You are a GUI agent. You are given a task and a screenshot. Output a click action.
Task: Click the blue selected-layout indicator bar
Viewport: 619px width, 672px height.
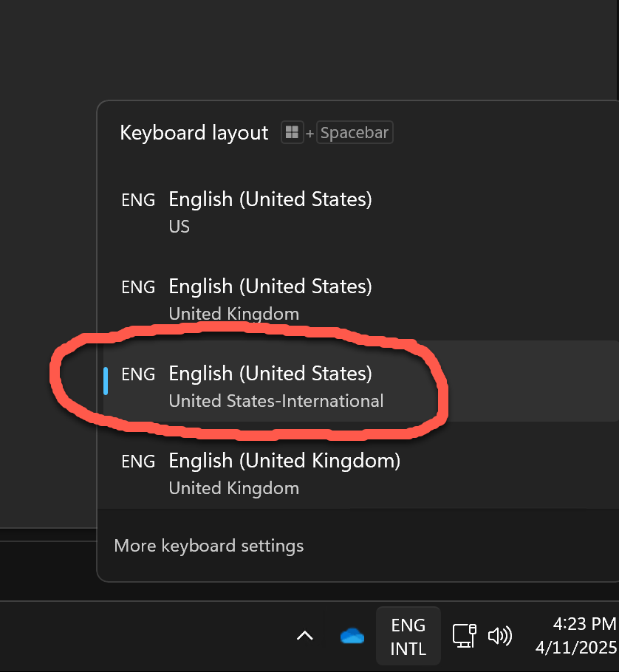106,381
